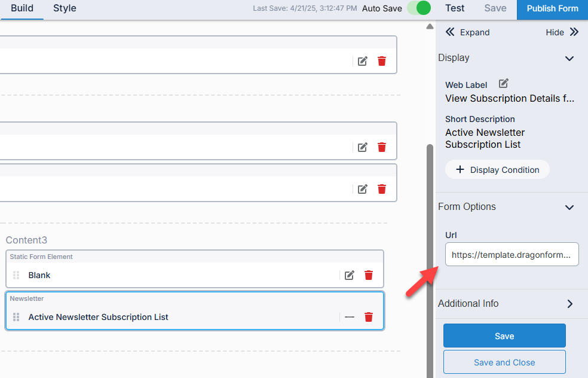Click the Publish Form button
The width and height of the screenshot is (588, 378).
coord(552,8)
